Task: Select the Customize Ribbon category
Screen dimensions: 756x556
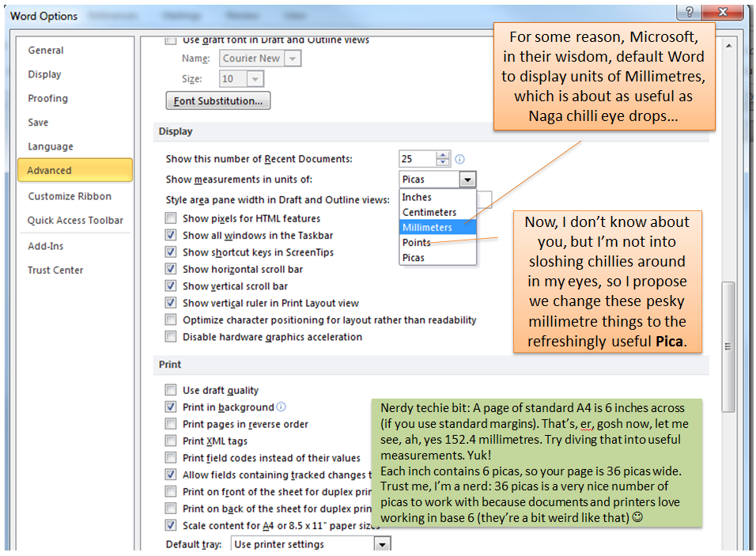Action: (x=70, y=196)
